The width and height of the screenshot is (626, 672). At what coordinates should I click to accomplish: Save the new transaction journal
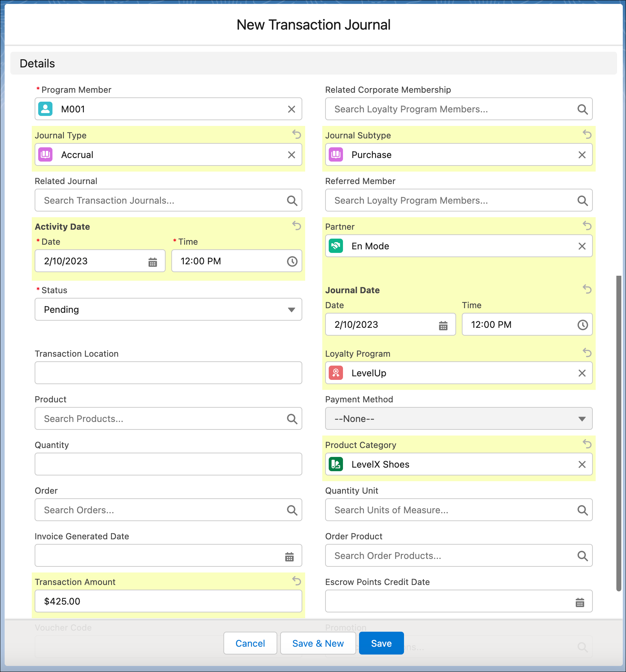click(x=381, y=643)
